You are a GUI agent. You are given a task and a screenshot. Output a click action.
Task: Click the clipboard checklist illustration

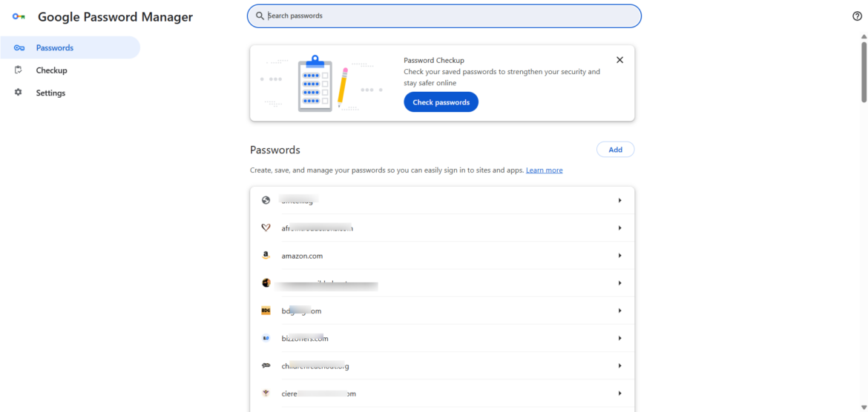tap(315, 83)
